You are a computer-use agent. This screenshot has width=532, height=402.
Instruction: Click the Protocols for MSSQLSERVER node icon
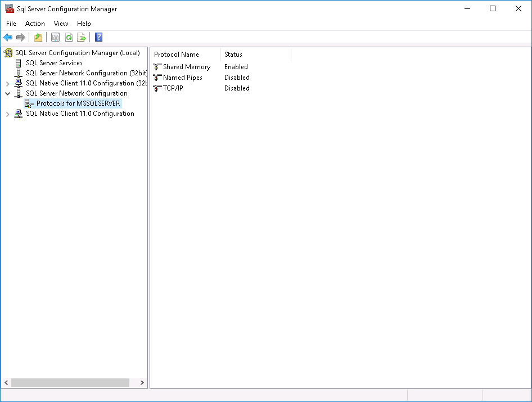point(29,103)
